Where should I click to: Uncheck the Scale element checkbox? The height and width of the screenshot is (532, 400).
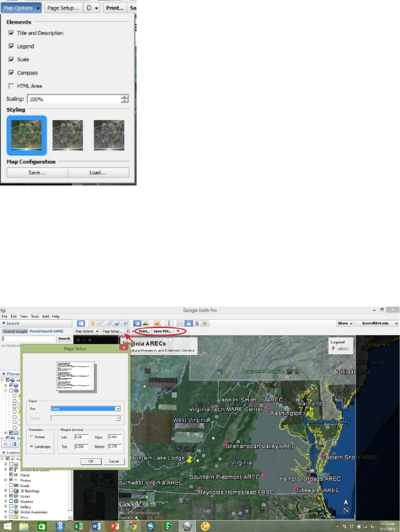tap(11, 60)
